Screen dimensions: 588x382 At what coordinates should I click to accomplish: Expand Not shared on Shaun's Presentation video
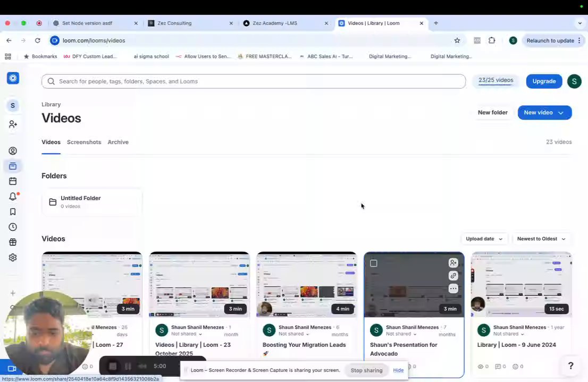401,334
